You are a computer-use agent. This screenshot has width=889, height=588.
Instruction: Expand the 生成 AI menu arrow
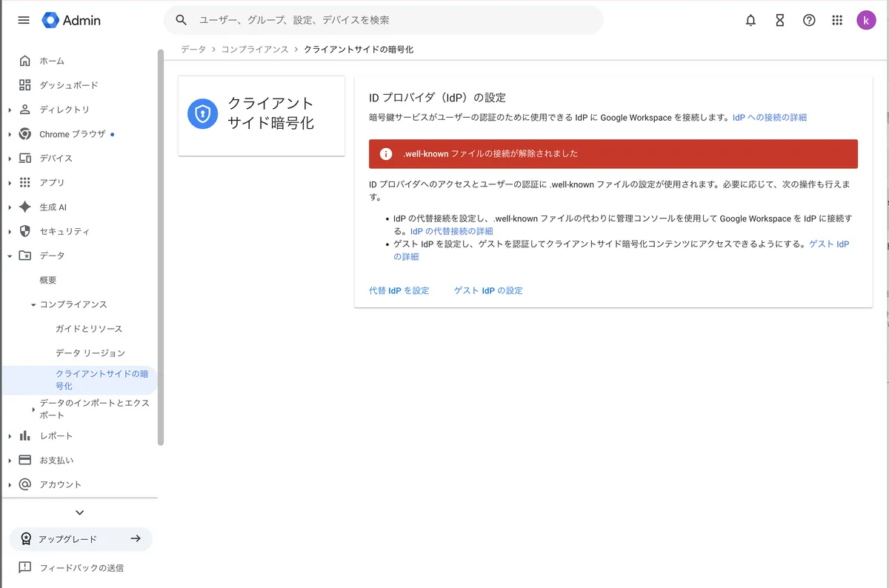10,207
